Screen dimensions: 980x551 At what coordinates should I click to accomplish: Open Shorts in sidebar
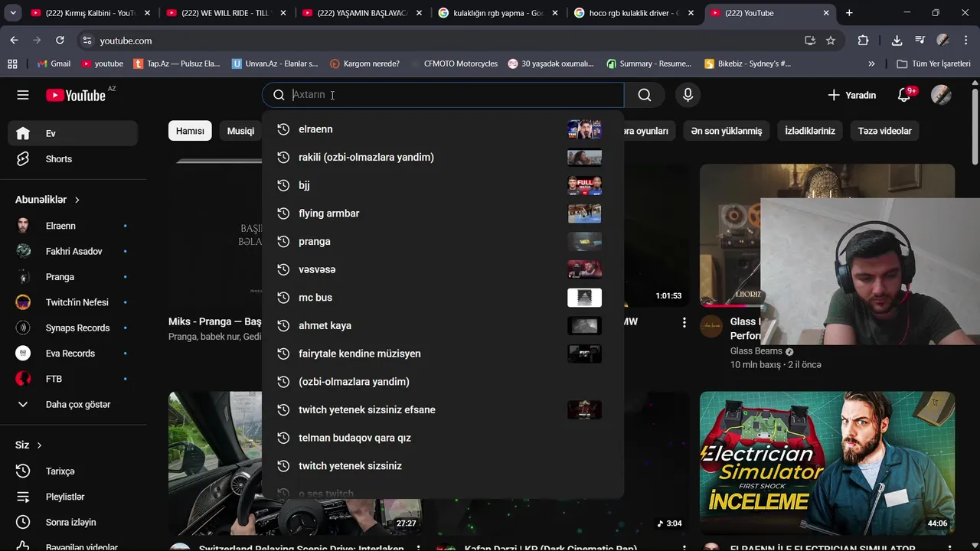pos(73,159)
